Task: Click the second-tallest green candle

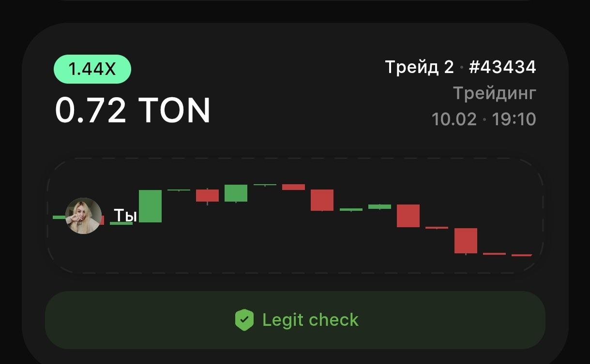Action: point(236,193)
